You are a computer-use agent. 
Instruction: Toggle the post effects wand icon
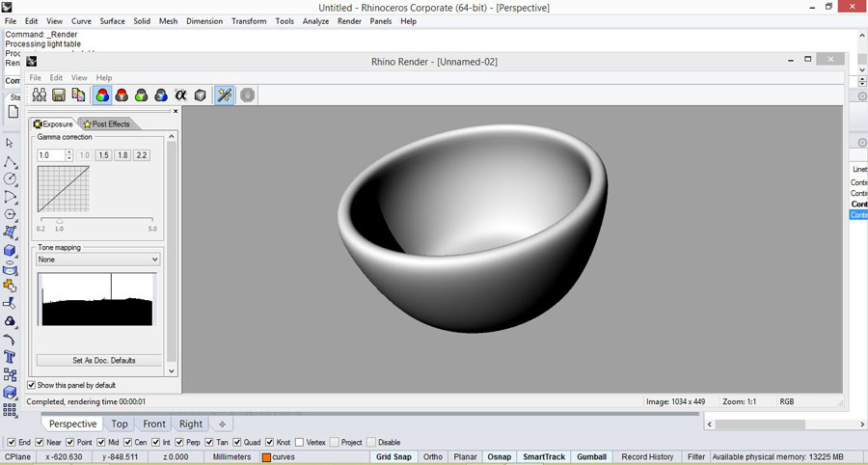[224, 95]
